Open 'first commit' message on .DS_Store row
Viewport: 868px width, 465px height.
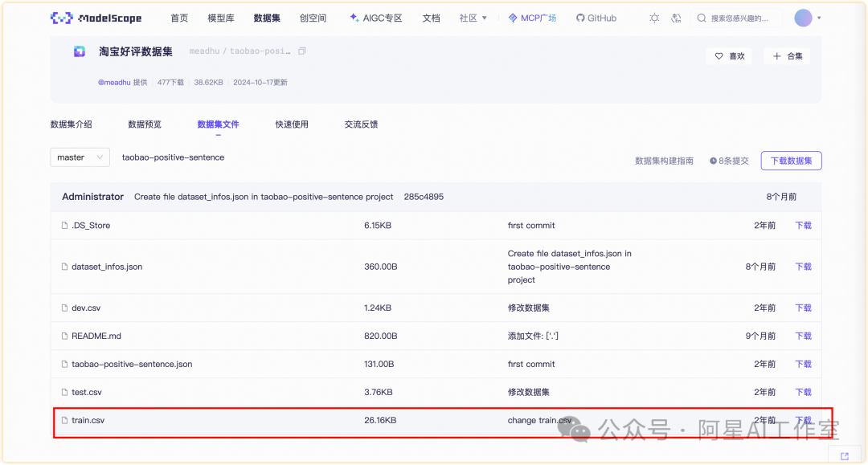click(531, 226)
